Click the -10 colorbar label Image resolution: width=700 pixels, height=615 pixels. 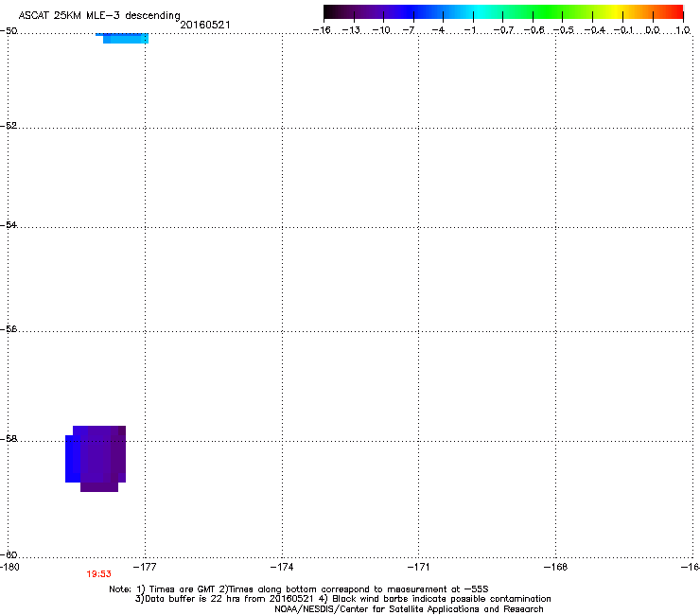pos(381,30)
